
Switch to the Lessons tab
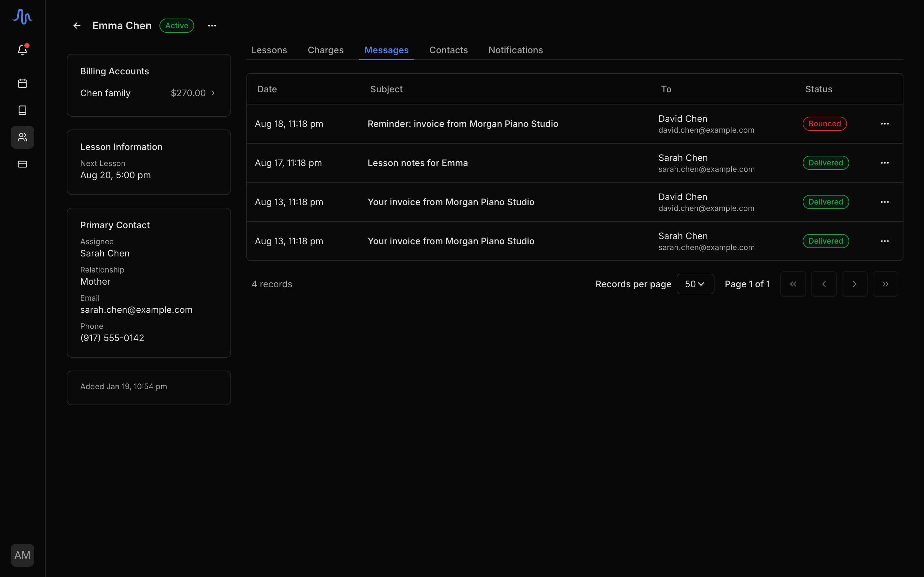[x=269, y=50]
